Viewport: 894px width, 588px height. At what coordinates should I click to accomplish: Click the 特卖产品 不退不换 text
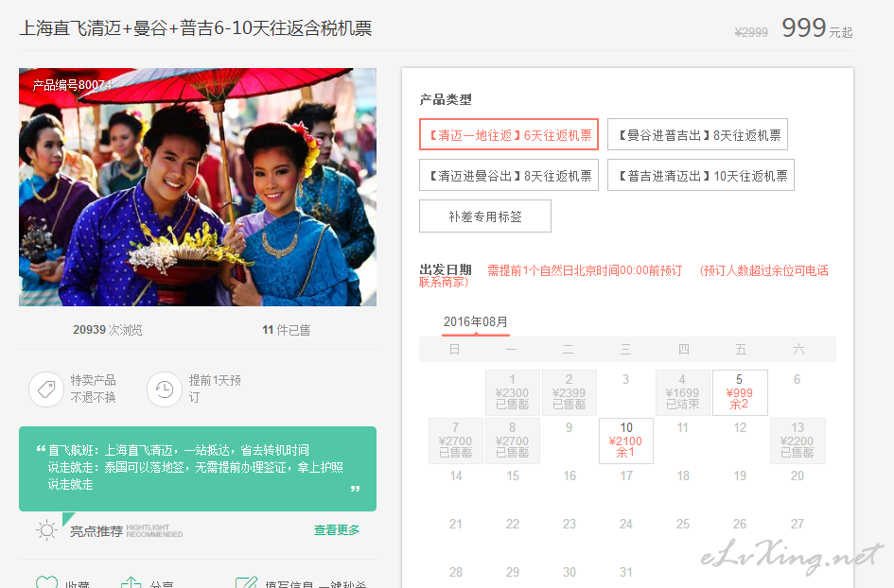point(93,389)
